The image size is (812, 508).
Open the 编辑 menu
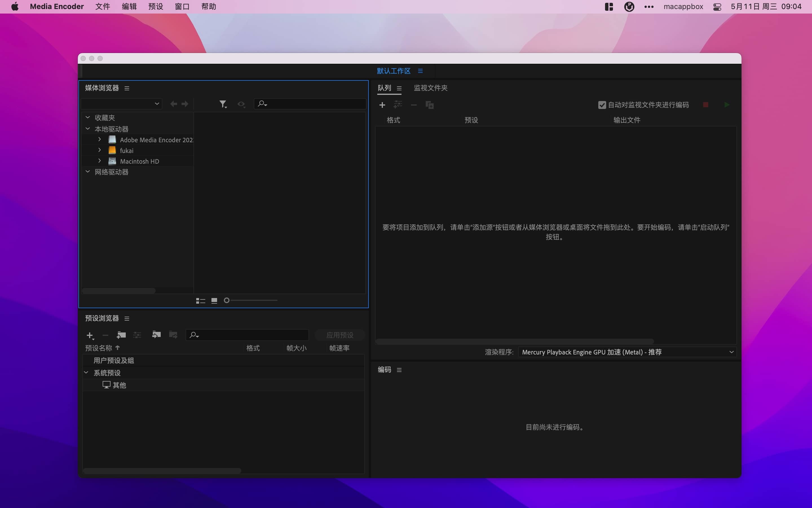pyautogui.click(x=129, y=7)
